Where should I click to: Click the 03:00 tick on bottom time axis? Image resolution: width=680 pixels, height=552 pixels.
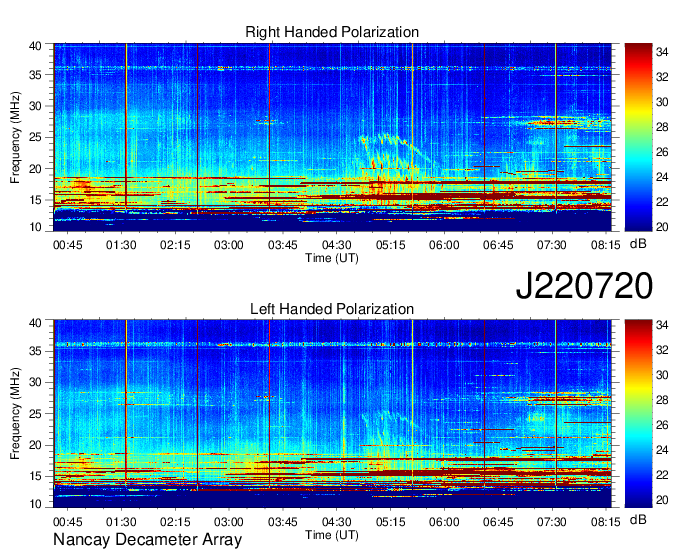click(229, 522)
